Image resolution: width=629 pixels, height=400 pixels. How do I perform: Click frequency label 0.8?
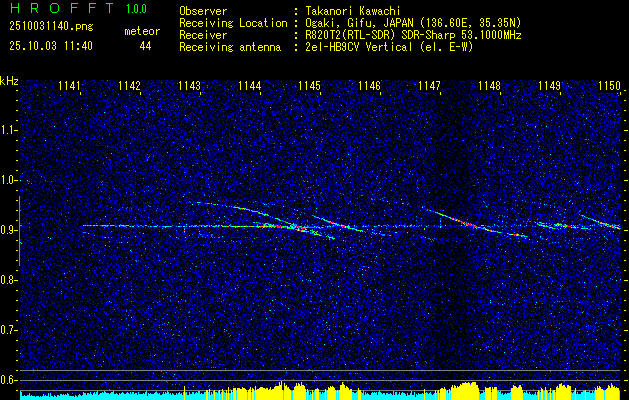[7, 280]
